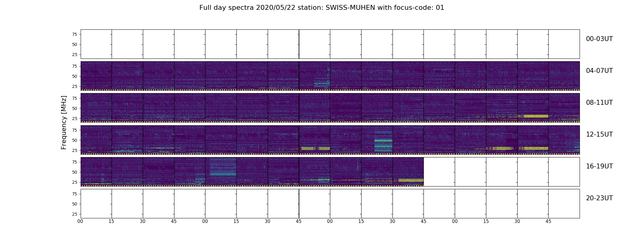This screenshot has width=644, height=245.
Task: Click the 75 tick label of the 08-11UT panel
Action: [x=74, y=98]
